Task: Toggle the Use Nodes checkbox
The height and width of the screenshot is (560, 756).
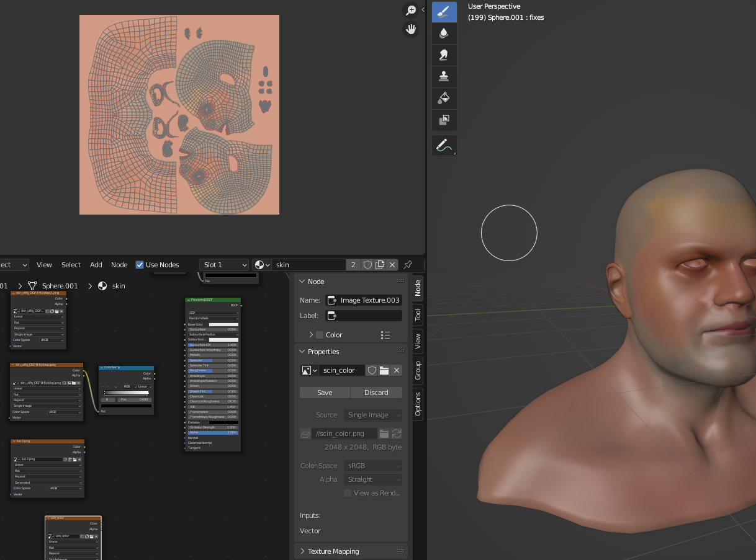Action: pos(140,265)
